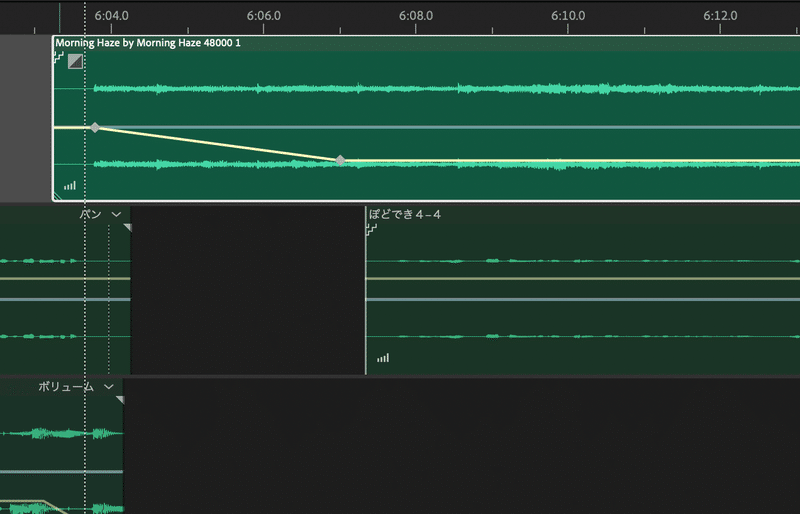Click the blue pan line on Morning Haze clip
This screenshot has width=800, height=514.
click(x=449, y=127)
